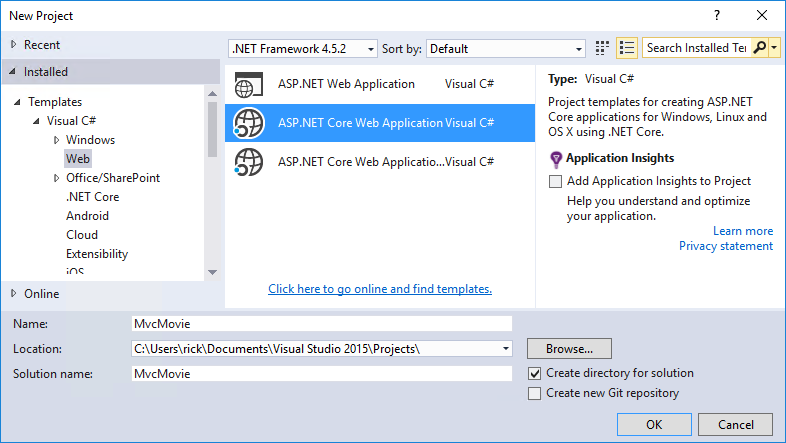Follow the Click here to go online link
The height and width of the screenshot is (443, 786).
380,289
